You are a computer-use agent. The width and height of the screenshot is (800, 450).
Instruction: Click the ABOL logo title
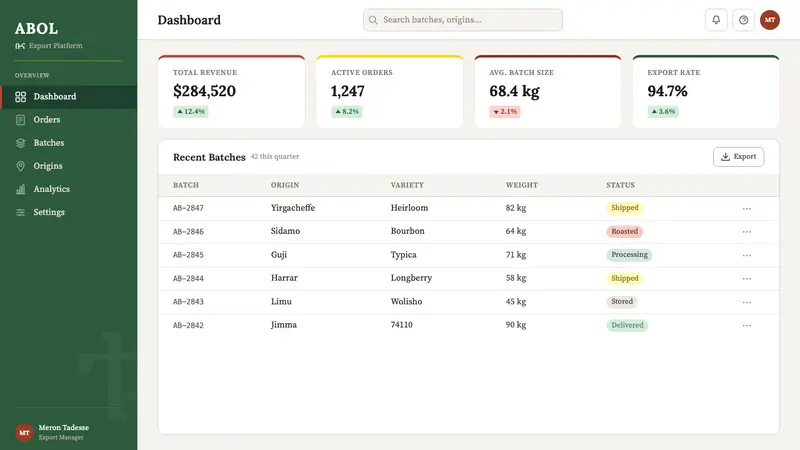coord(36,29)
